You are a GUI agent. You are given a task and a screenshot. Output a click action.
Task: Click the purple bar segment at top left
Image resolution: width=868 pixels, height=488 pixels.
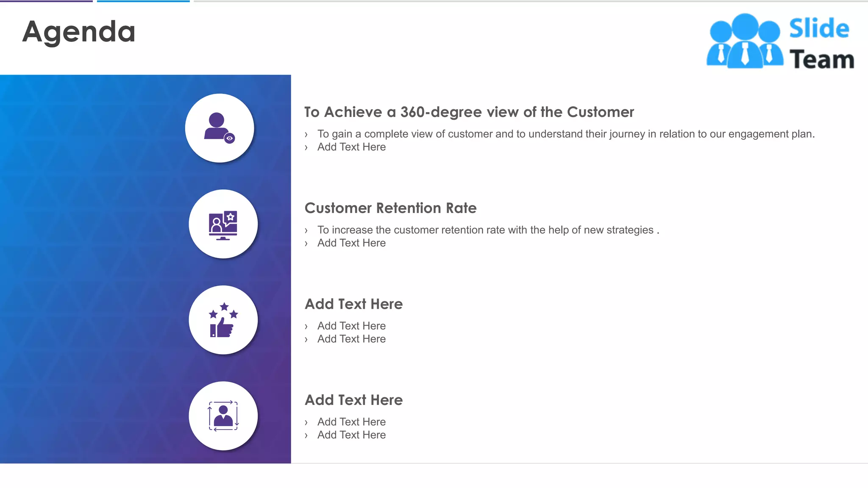pos(46,1)
